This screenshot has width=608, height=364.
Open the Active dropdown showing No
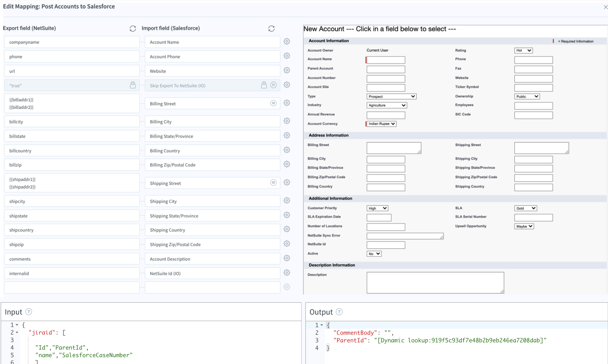[x=374, y=254]
